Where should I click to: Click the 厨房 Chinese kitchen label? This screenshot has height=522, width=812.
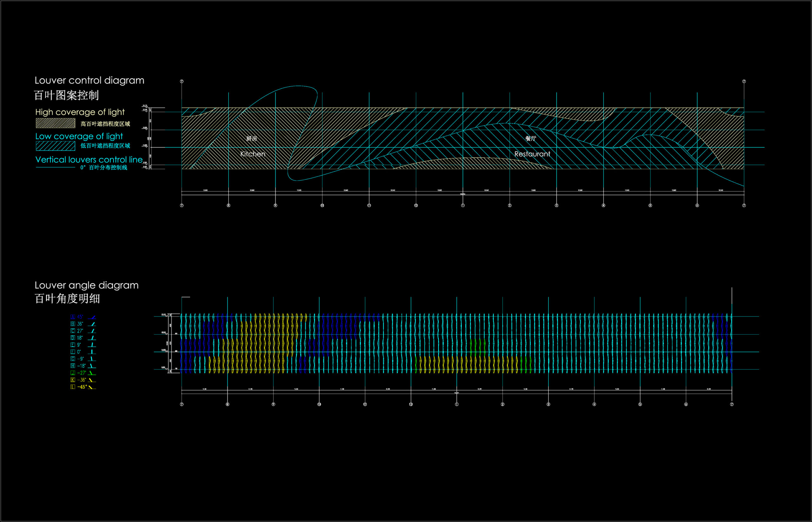pos(252,139)
